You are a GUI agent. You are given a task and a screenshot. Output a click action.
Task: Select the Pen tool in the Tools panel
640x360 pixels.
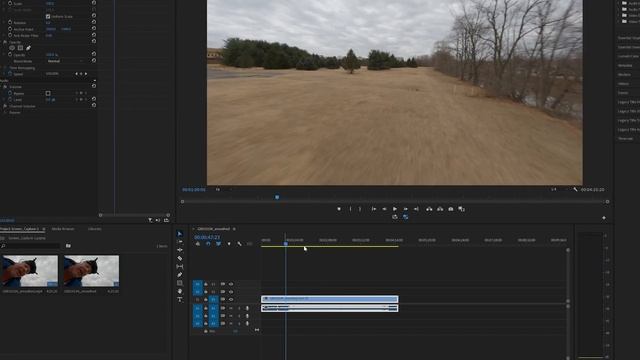point(180,275)
